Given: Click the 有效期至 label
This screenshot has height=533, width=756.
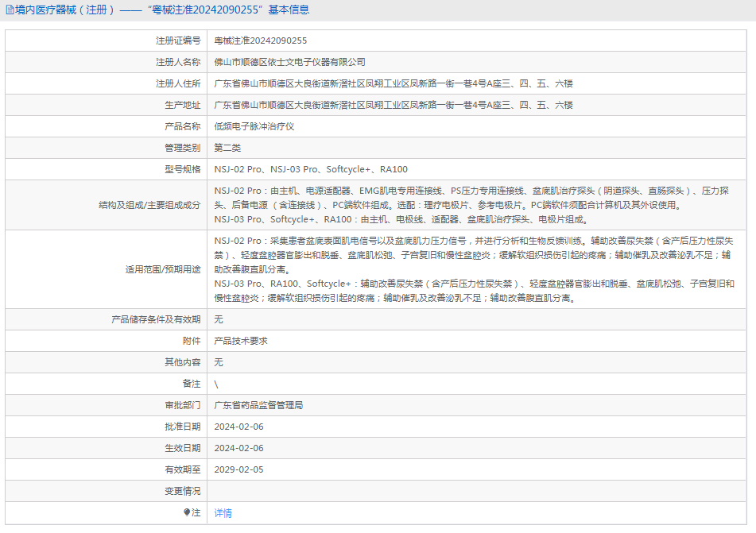Looking at the screenshot, I should pyautogui.click(x=182, y=470).
